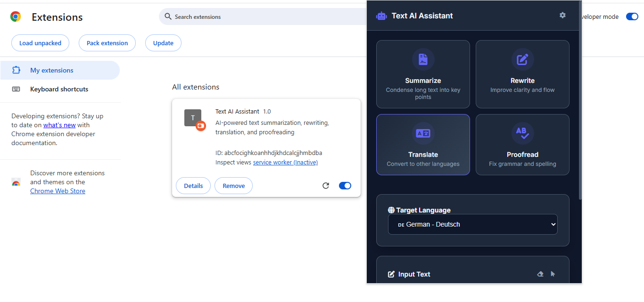The image size is (644, 302).
Task: Open Details for Text AI Assistant
Action: click(x=193, y=186)
